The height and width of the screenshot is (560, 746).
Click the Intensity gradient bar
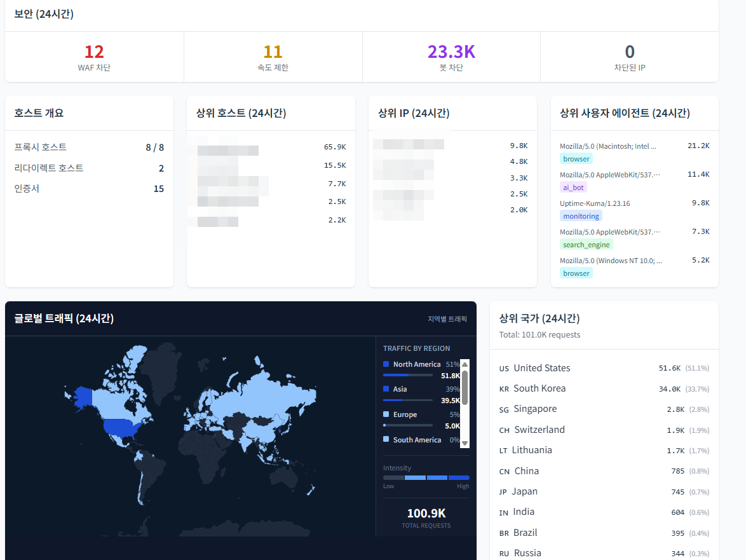(426, 477)
